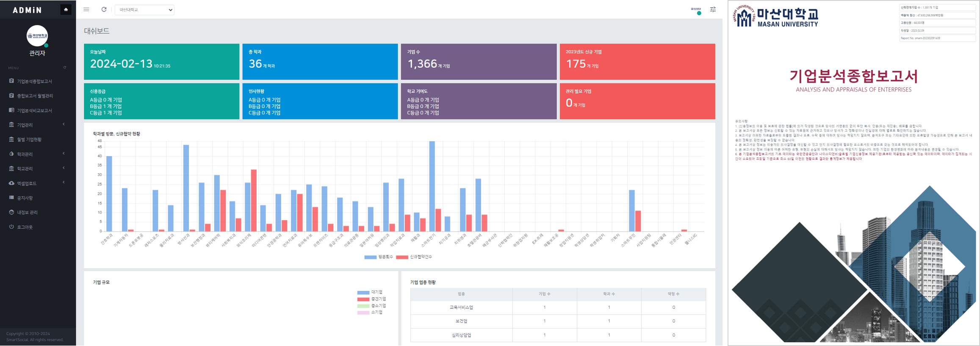Click the 공지사항 sidebar icon
This screenshot has width=980, height=346.
[11, 197]
